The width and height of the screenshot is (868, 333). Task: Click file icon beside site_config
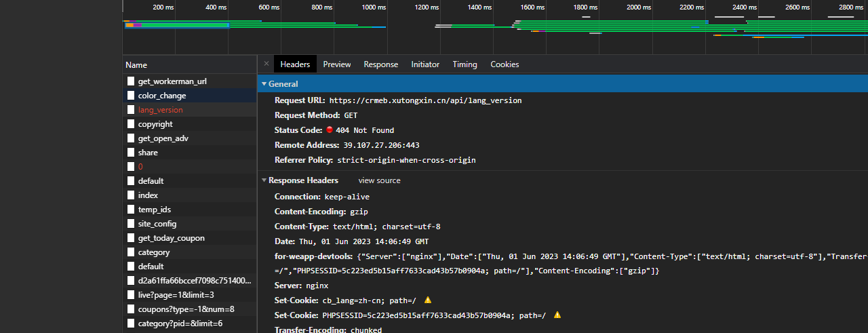click(x=131, y=224)
